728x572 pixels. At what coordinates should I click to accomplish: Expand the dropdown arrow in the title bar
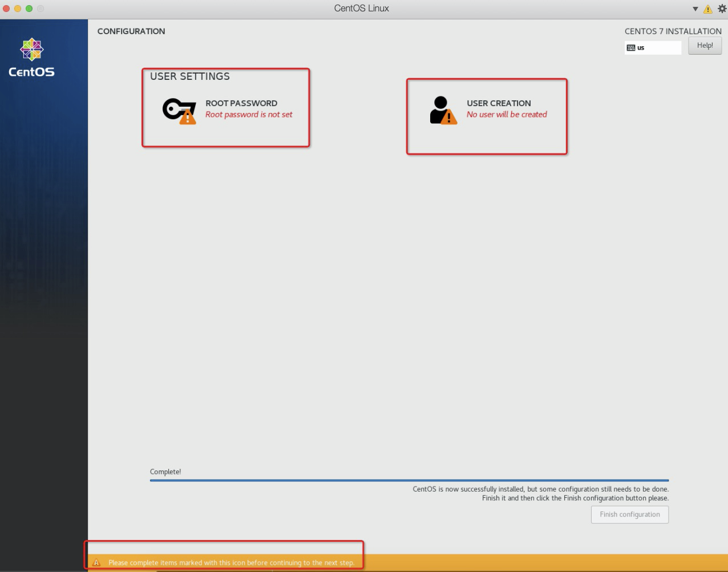coord(695,9)
